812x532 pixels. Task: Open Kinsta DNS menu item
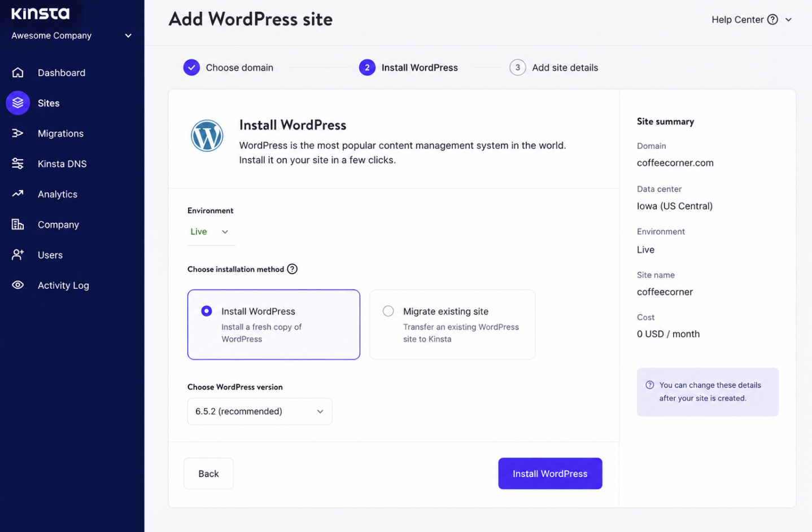click(62, 164)
